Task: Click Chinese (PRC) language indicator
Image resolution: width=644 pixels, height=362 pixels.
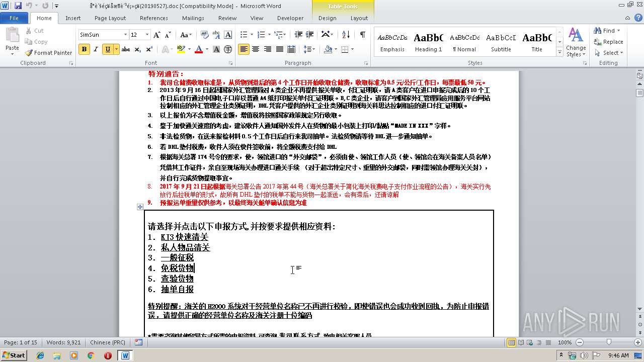Action: [108, 342]
